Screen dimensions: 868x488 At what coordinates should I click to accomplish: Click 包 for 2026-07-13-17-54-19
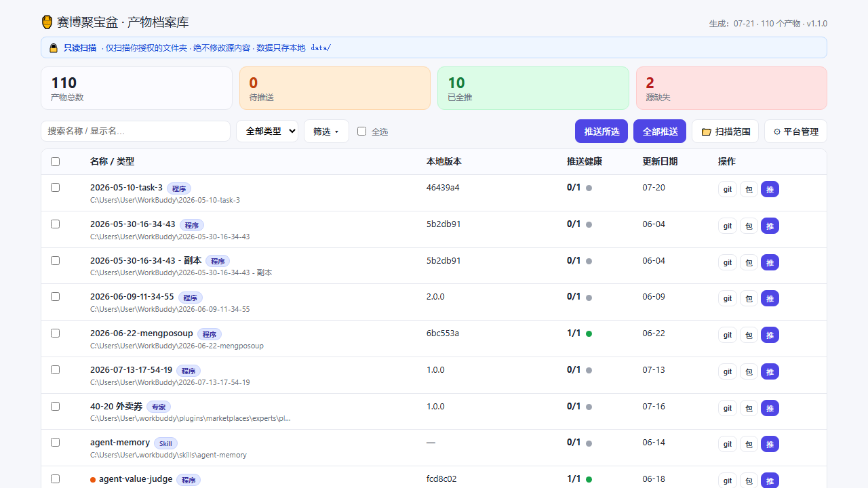point(749,371)
